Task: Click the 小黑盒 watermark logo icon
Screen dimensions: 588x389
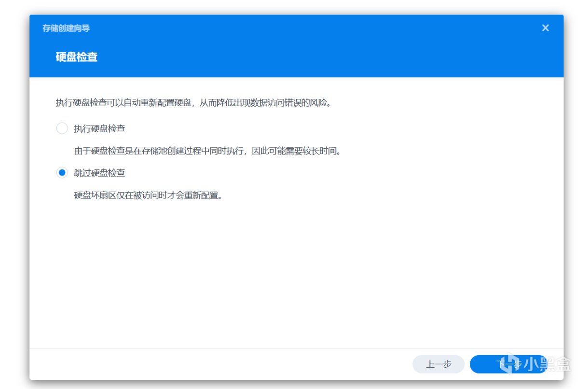Action: tap(509, 364)
